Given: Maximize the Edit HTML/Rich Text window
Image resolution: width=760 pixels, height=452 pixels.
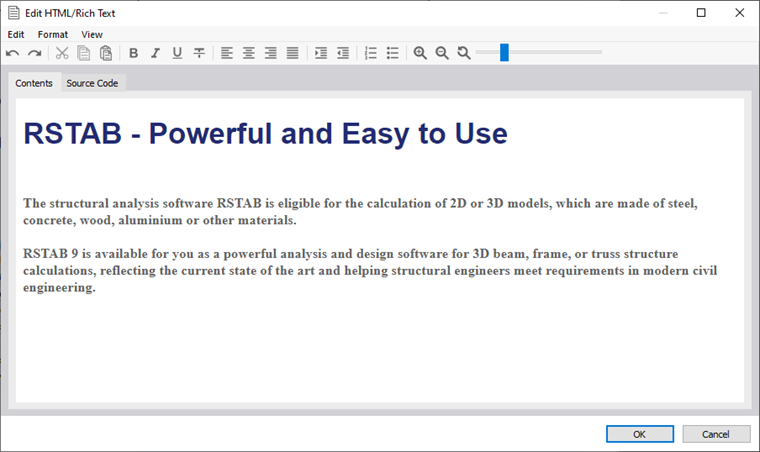Looking at the screenshot, I should pos(701,13).
